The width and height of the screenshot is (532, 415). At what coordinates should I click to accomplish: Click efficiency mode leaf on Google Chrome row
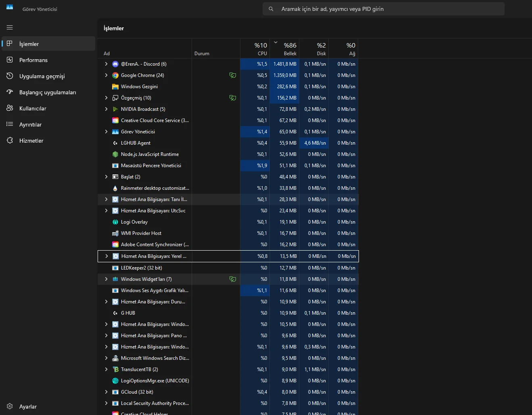click(233, 75)
